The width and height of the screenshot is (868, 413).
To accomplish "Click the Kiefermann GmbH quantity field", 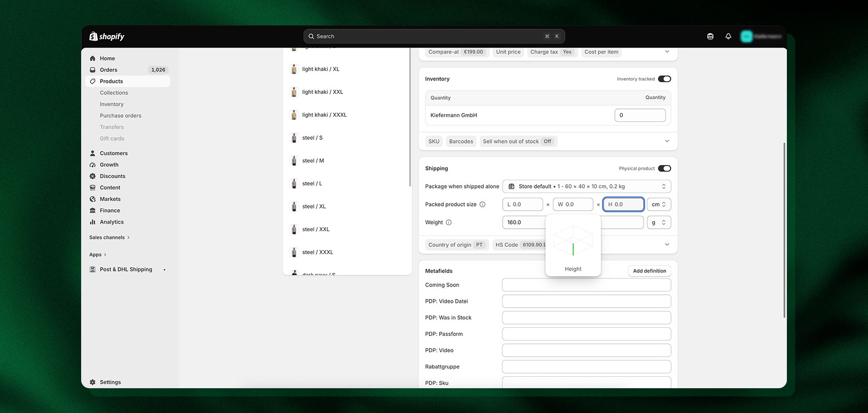I will pyautogui.click(x=640, y=115).
